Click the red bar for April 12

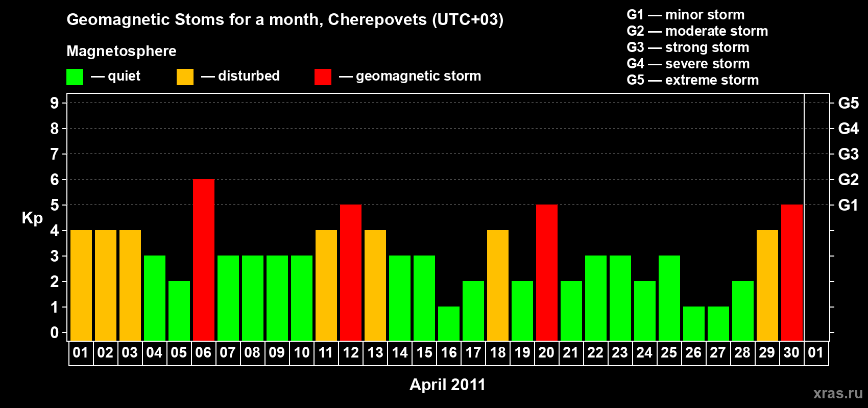tap(351, 273)
